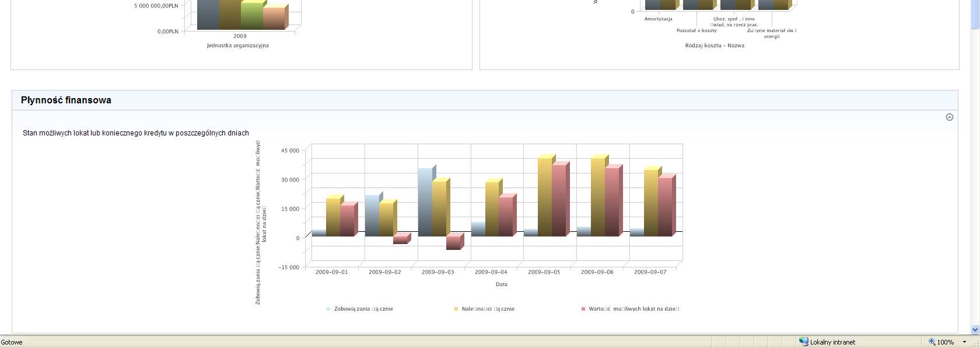Click the negative red bar for 2009-09-03
Viewport: 980px width, 348px height.
pyautogui.click(x=454, y=242)
